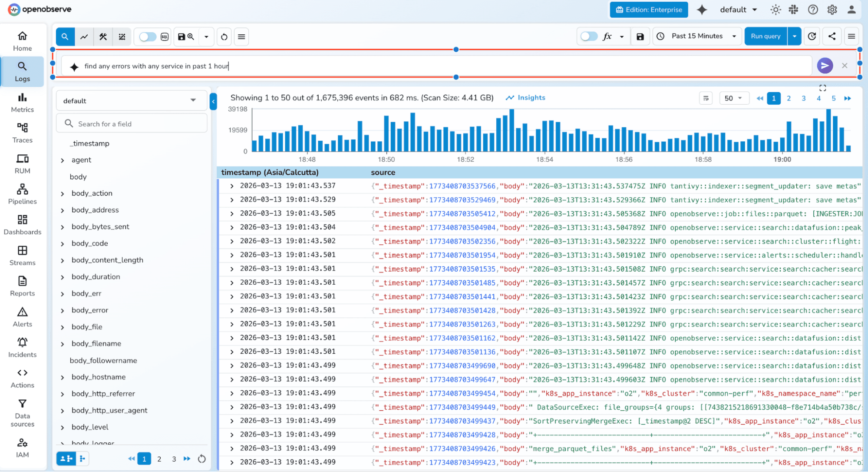Open the Dashboards view
868x472 pixels.
22,224
